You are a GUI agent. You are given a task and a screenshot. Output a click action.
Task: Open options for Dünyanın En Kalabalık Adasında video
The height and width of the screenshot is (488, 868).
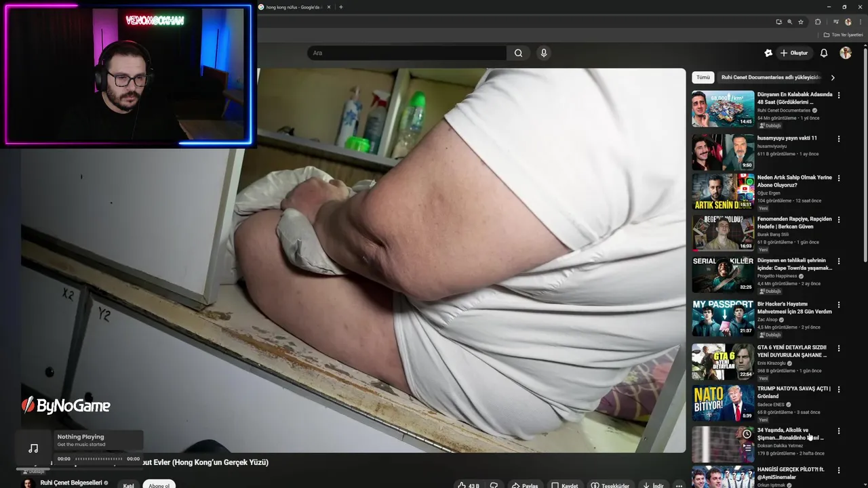tap(839, 96)
